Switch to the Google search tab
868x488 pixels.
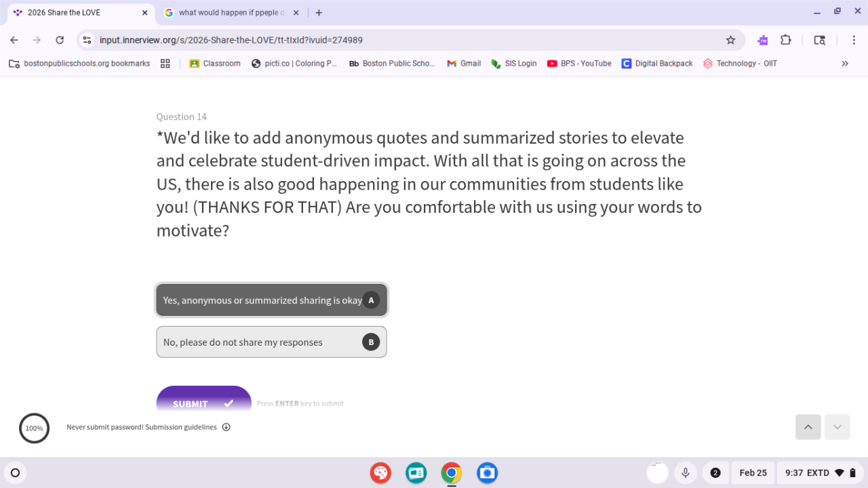[x=231, y=13]
